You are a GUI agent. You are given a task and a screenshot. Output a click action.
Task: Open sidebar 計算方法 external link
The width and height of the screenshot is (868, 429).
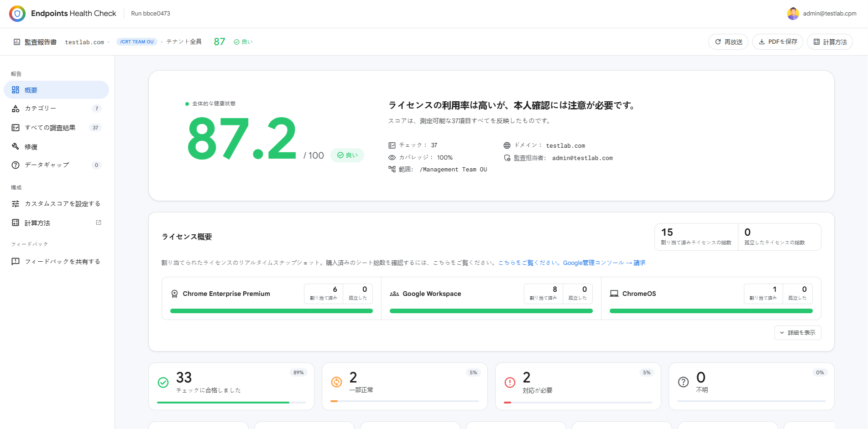tap(57, 223)
